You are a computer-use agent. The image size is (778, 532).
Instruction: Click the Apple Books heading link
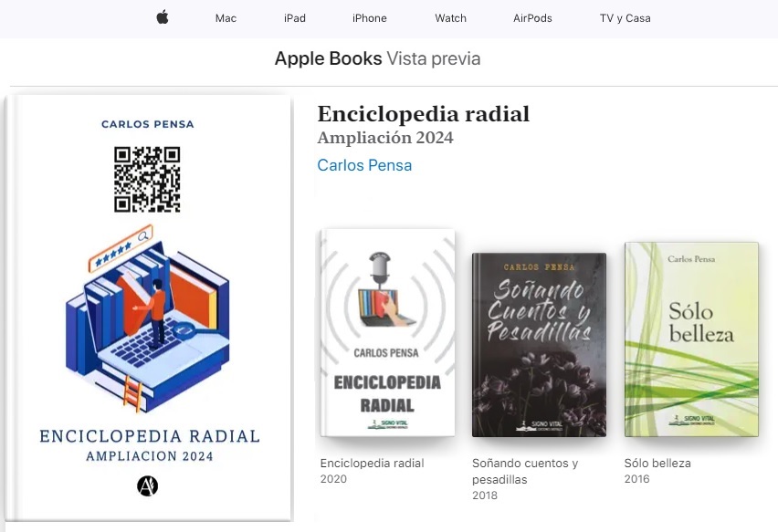329,58
